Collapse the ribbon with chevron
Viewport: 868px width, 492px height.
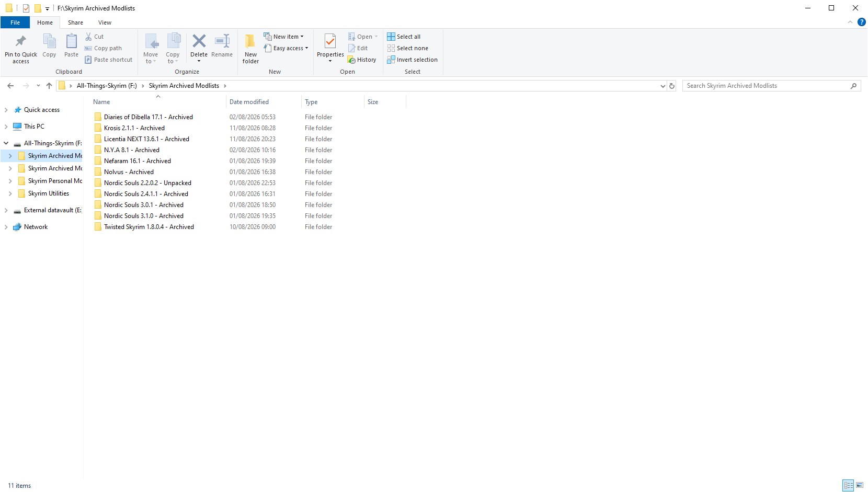[850, 22]
